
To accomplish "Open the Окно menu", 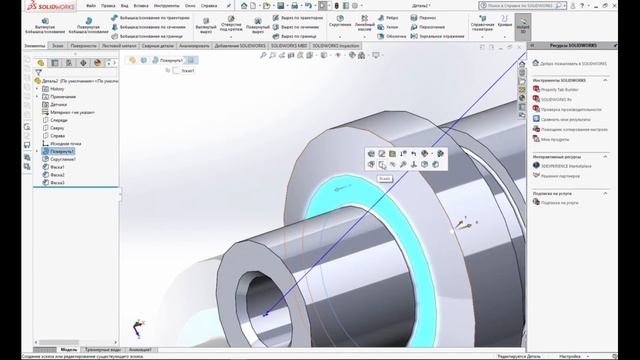I will pyautogui.click(x=190, y=6).
